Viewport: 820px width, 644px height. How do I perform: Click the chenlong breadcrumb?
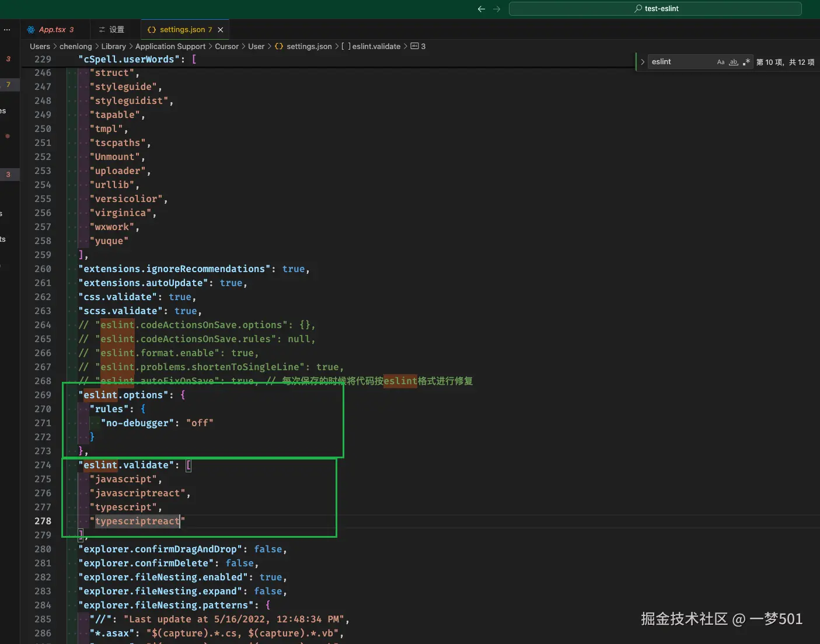pos(76,46)
